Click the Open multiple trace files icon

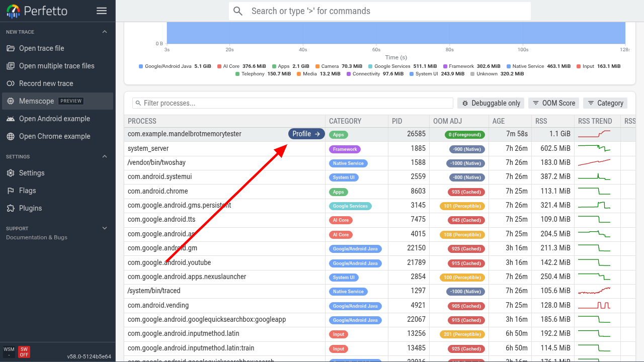click(x=10, y=66)
